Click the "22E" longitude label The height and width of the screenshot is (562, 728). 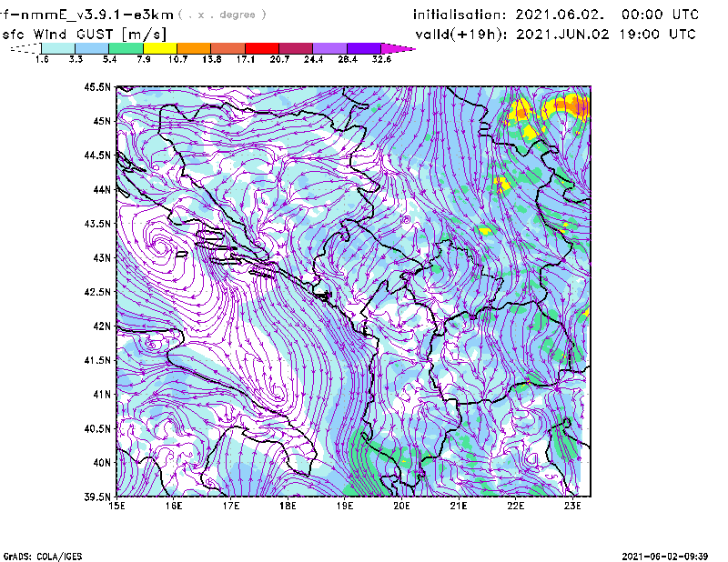point(515,506)
